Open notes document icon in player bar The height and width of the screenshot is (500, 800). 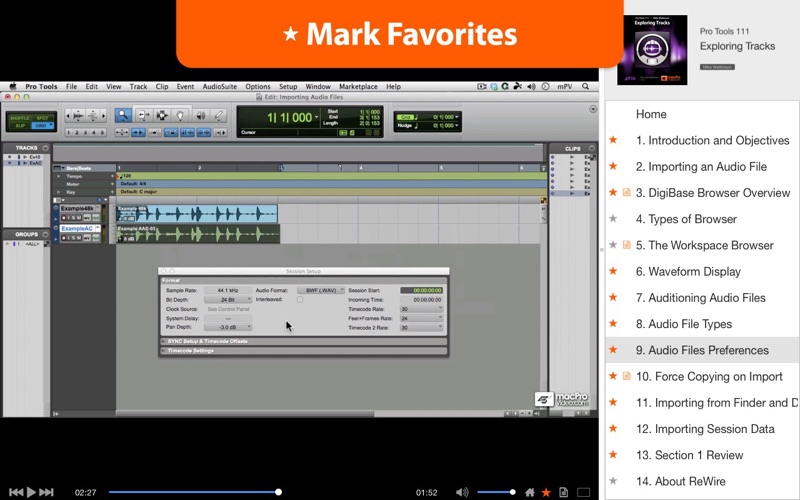click(564, 492)
